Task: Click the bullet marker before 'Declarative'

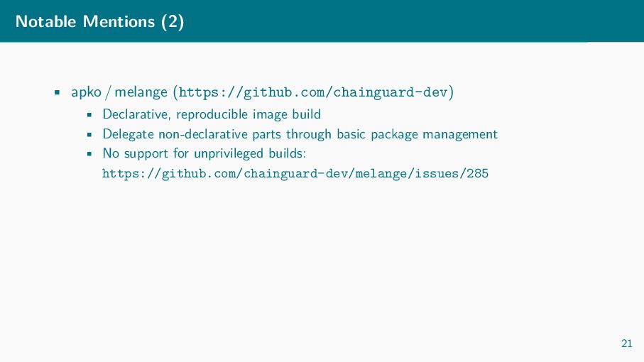Action: pos(89,114)
